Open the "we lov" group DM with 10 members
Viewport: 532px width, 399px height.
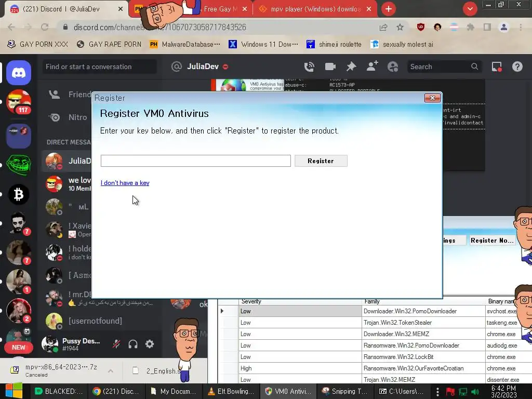(x=67, y=184)
